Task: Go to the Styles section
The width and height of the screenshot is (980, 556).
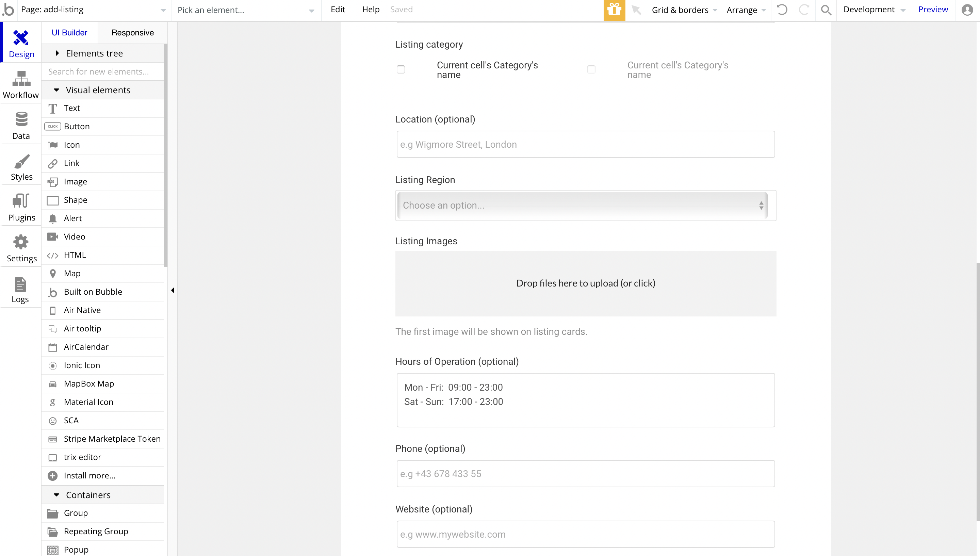Action: click(21, 167)
